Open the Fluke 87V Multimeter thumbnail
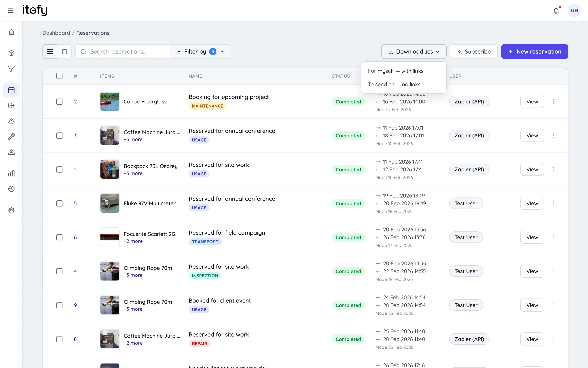This screenshot has height=368, width=588. point(110,203)
